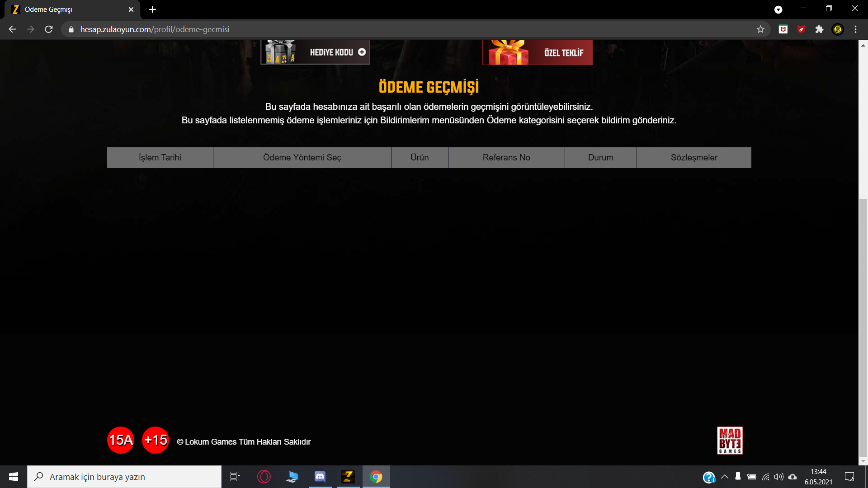Open the Özel Teklif banner
This screenshot has height=488, width=868.
pyautogui.click(x=537, y=52)
